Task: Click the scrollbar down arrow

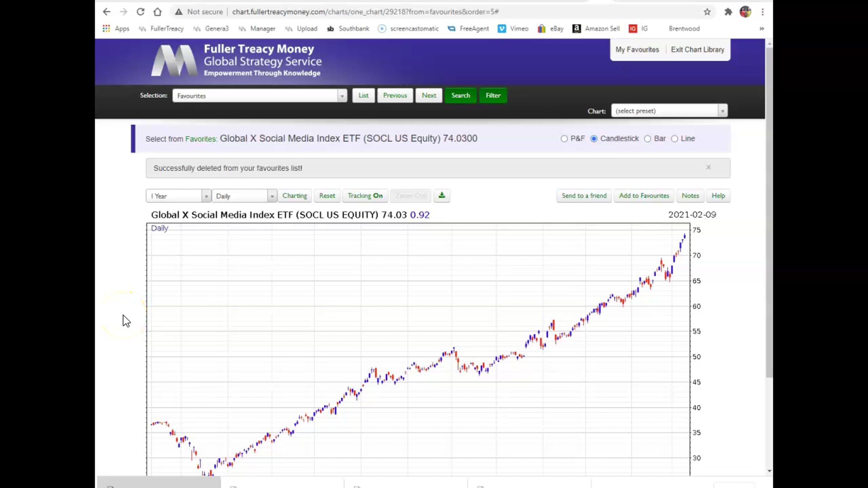Action: (x=769, y=471)
